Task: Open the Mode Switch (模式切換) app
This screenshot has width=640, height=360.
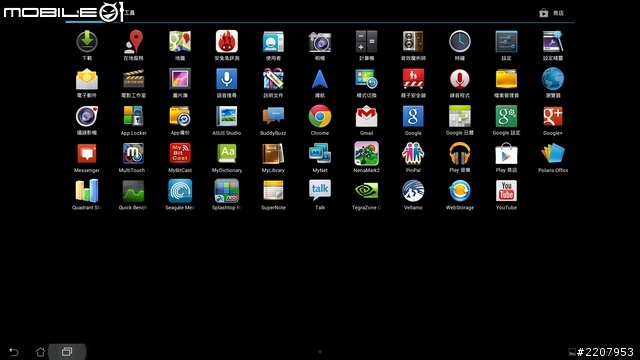Action: (366, 79)
